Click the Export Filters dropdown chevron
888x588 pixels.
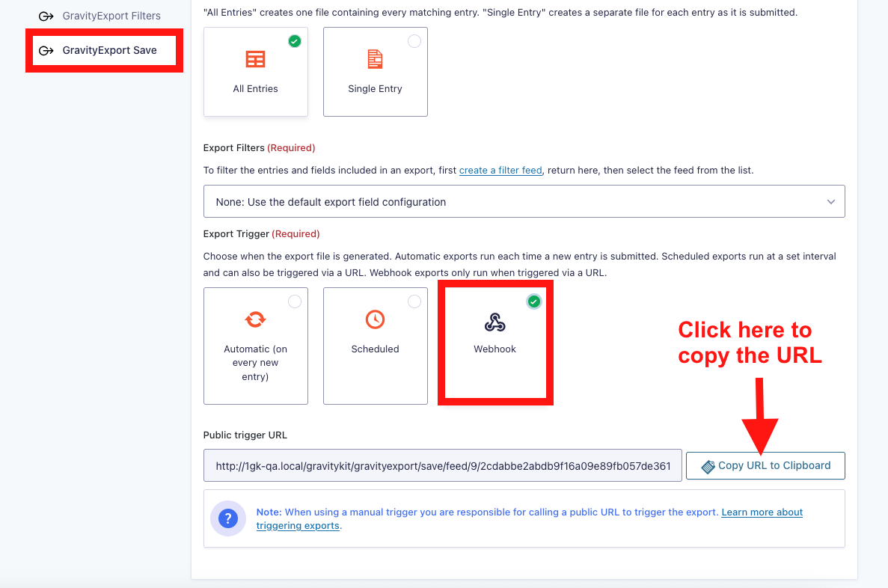[831, 202]
